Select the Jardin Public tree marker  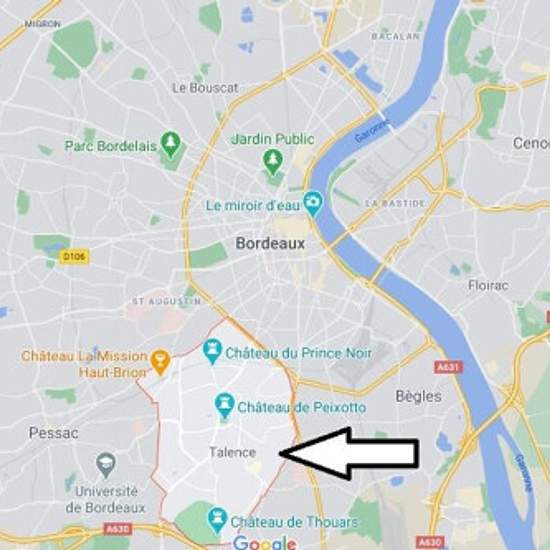[273, 162]
